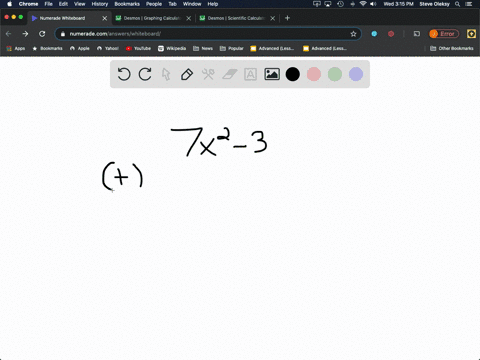
Task: Switch to Desmos Scientific Calculator tab
Action: 236,18
